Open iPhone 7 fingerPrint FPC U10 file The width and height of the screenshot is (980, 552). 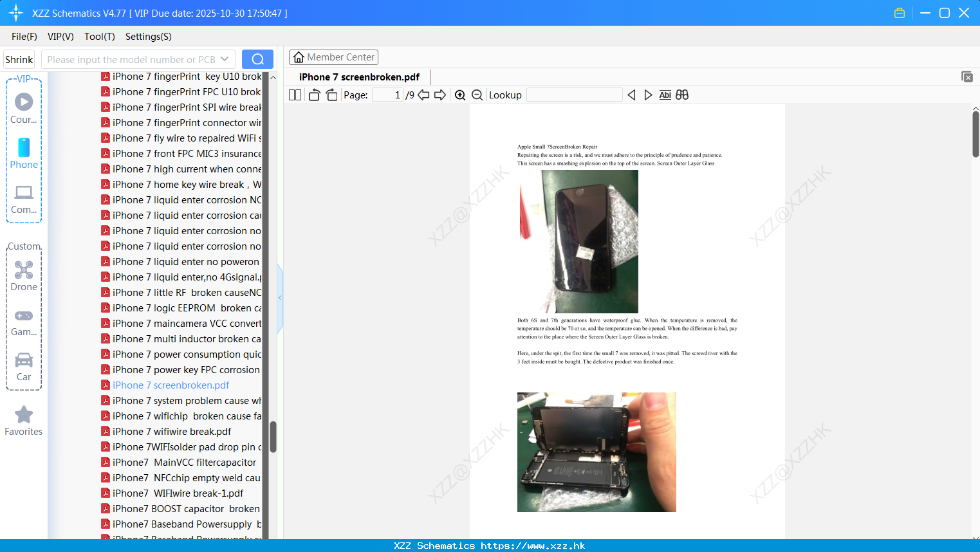tap(181, 92)
